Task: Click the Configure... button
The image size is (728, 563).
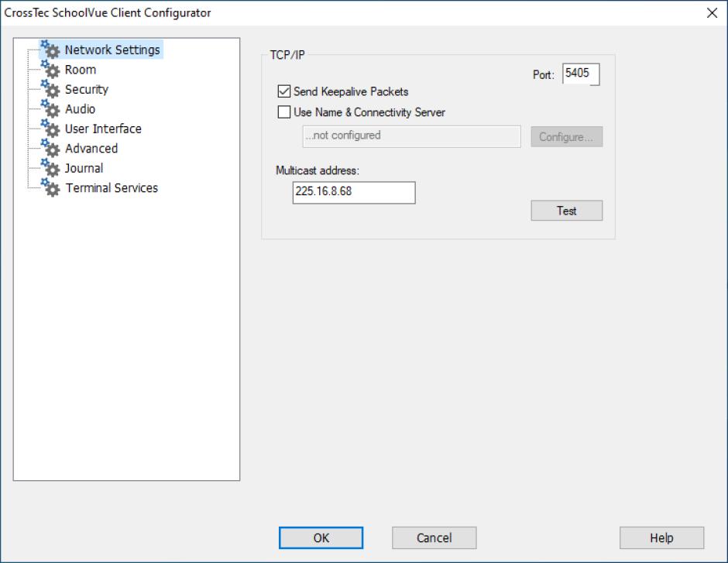Action: 566,137
